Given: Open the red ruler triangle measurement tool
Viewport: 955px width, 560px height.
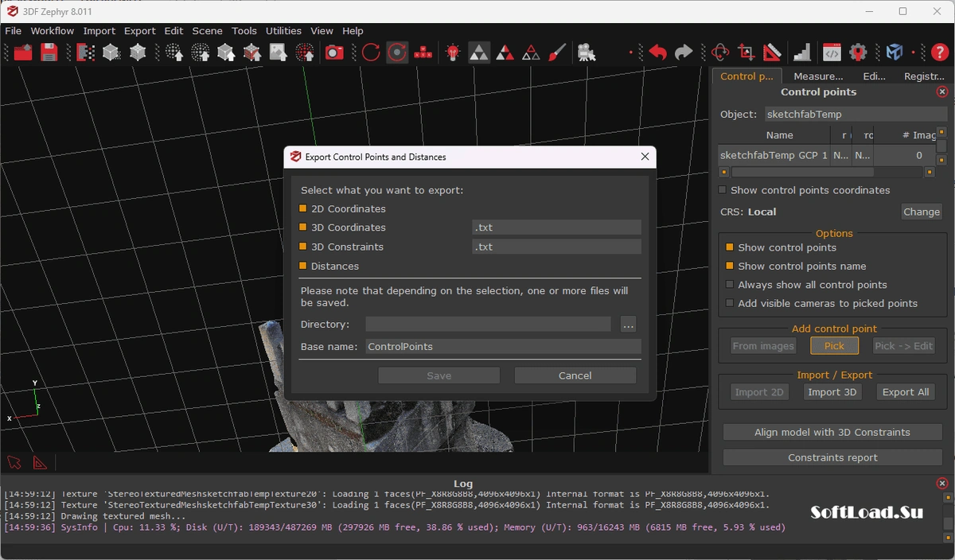Looking at the screenshot, I should (773, 52).
